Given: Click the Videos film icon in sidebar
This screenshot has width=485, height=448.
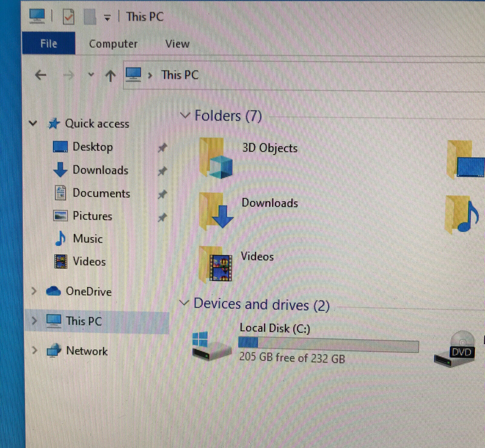Looking at the screenshot, I should pyautogui.click(x=61, y=261).
